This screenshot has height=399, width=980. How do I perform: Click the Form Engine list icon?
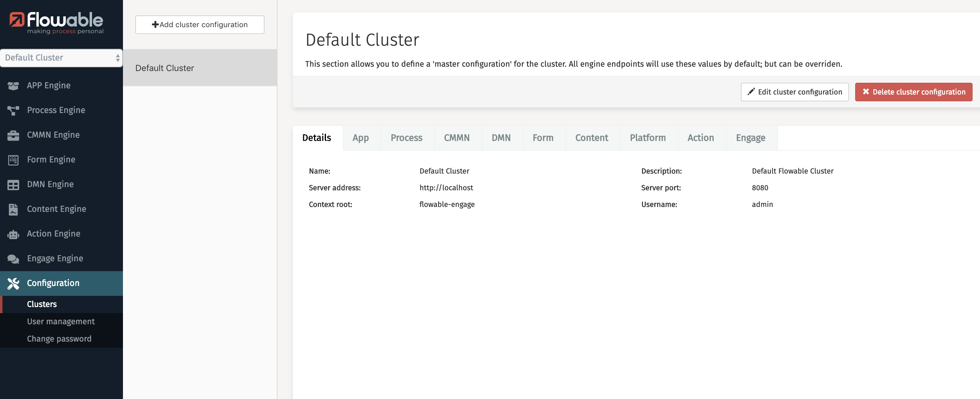point(13,160)
